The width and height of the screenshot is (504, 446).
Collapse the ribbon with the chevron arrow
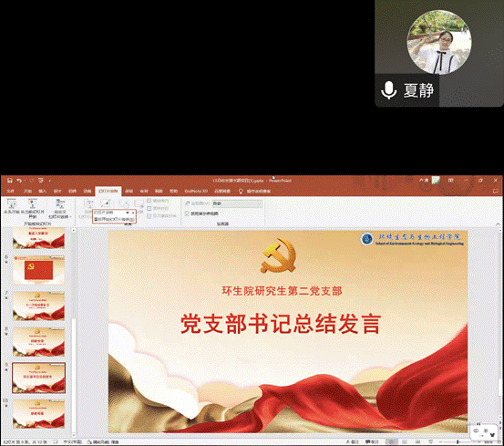(498, 223)
